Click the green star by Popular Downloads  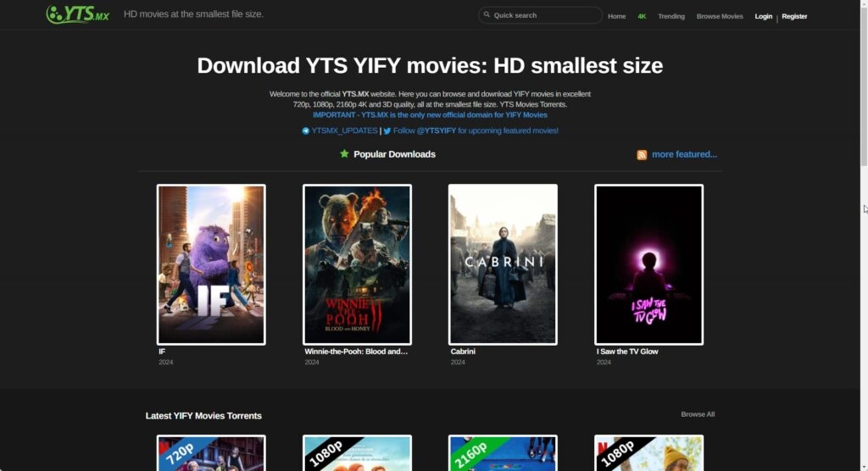tap(344, 154)
